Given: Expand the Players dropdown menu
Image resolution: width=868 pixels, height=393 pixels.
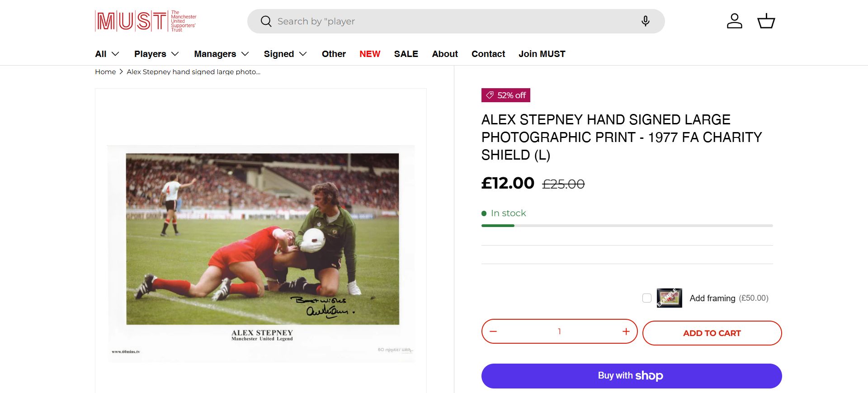Looking at the screenshot, I should click(x=156, y=54).
